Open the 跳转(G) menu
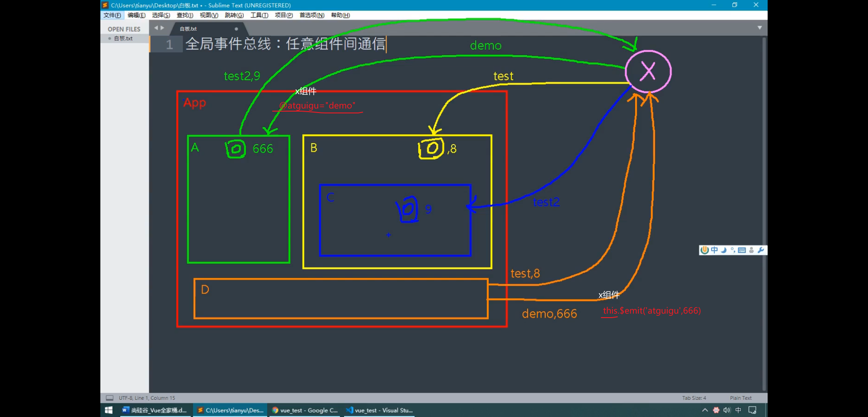Image resolution: width=868 pixels, height=417 pixels. tap(234, 15)
